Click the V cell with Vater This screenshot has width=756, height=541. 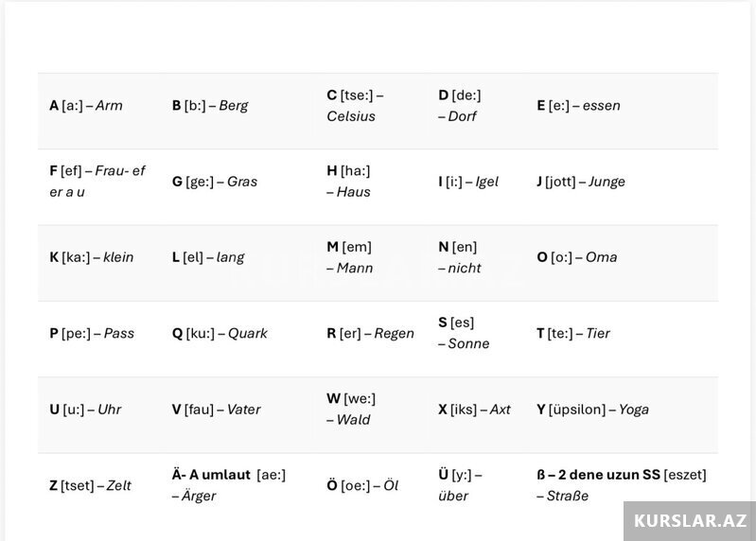pyautogui.click(x=216, y=410)
